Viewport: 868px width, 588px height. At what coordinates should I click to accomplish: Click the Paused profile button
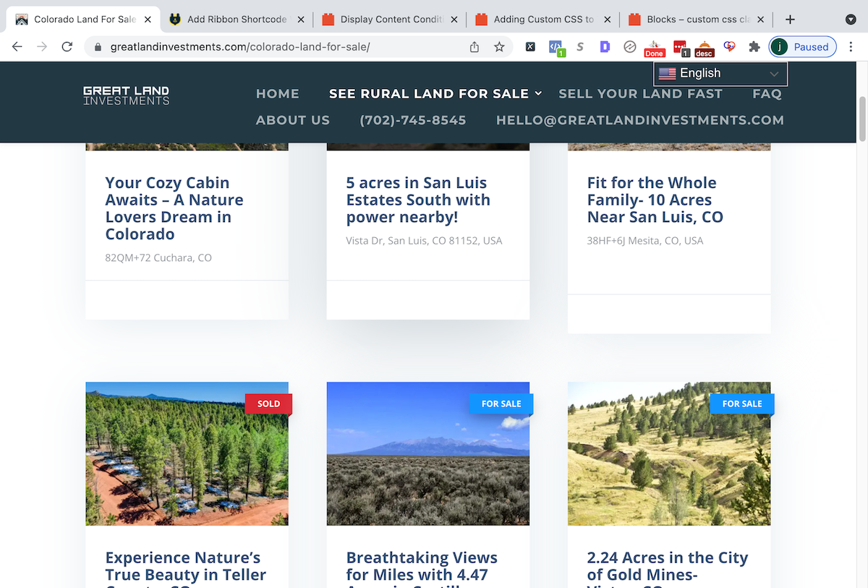point(802,47)
